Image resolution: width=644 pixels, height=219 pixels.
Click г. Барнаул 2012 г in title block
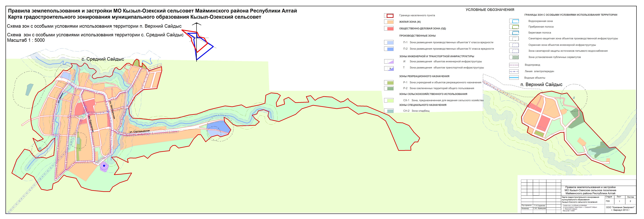[620, 210]
